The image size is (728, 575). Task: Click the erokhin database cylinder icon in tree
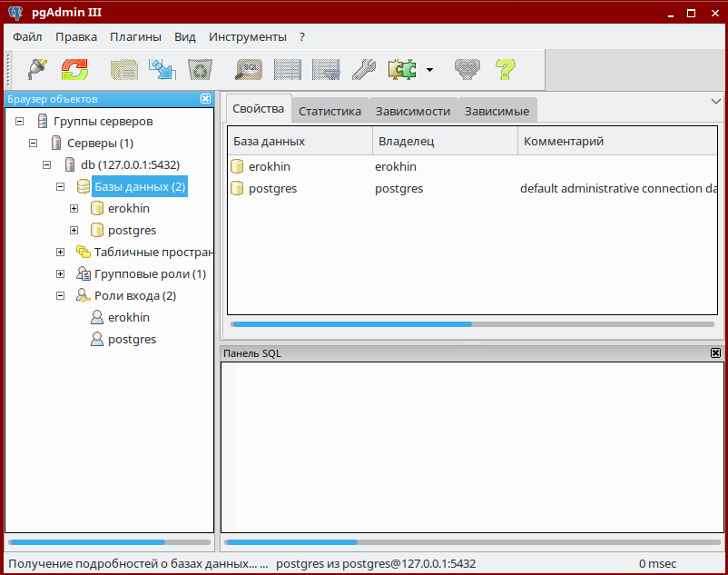tap(96, 209)
